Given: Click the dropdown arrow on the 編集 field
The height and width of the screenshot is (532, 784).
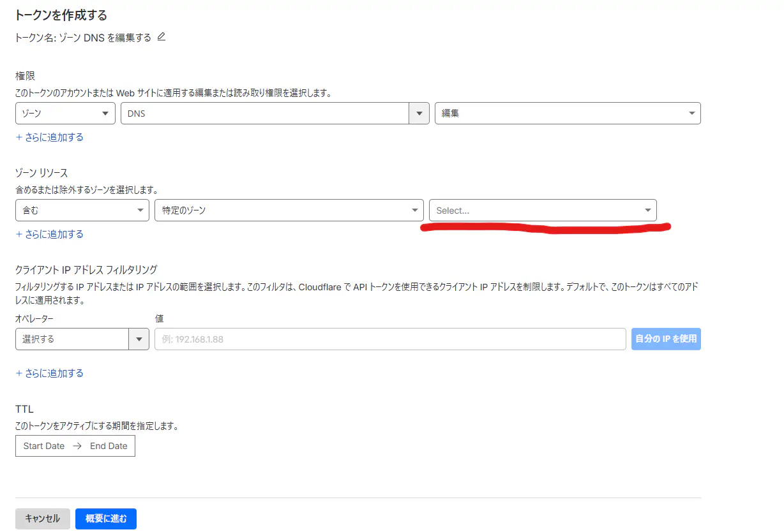Looking at the screenshot, I should (x=691, y=113).
